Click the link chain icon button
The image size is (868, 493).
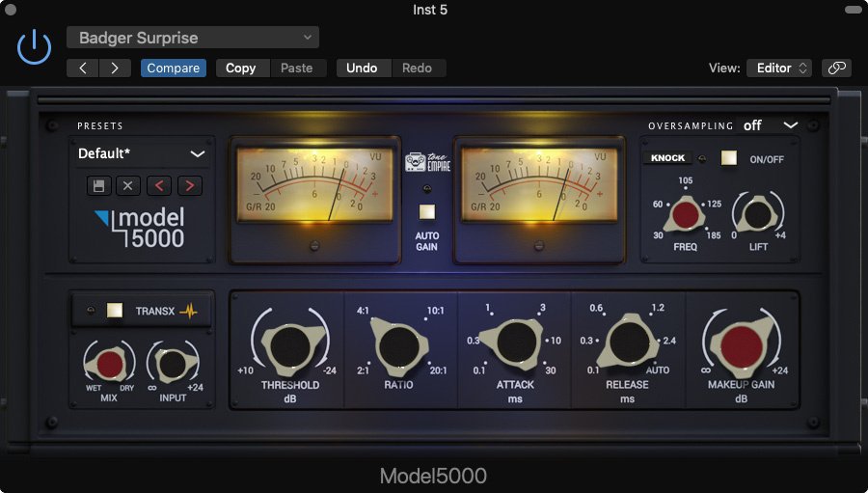point(836,68)
